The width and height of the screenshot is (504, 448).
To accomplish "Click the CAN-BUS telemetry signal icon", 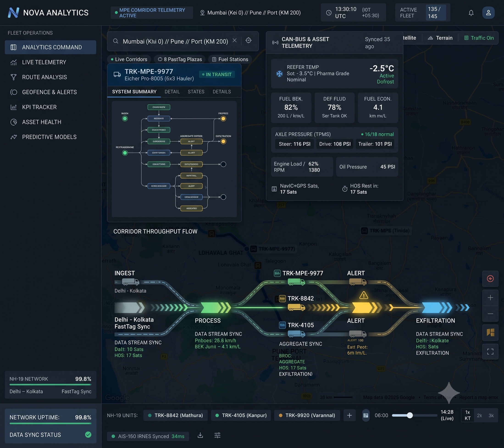I will click(275, 42).
